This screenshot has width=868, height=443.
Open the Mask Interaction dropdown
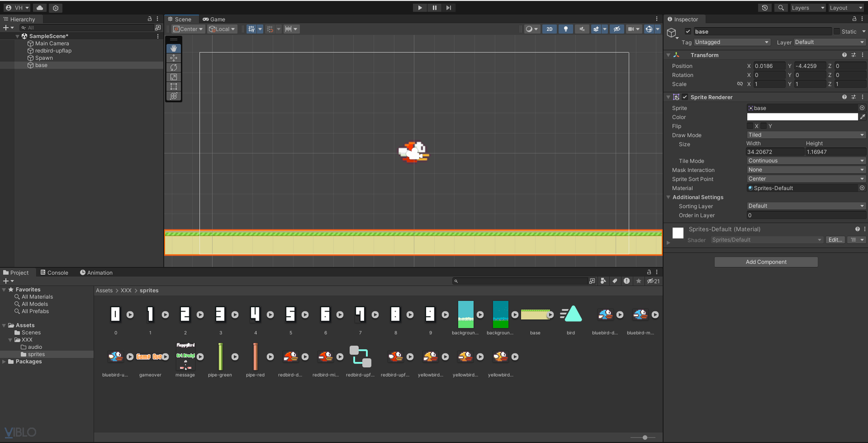pos(806,170)
